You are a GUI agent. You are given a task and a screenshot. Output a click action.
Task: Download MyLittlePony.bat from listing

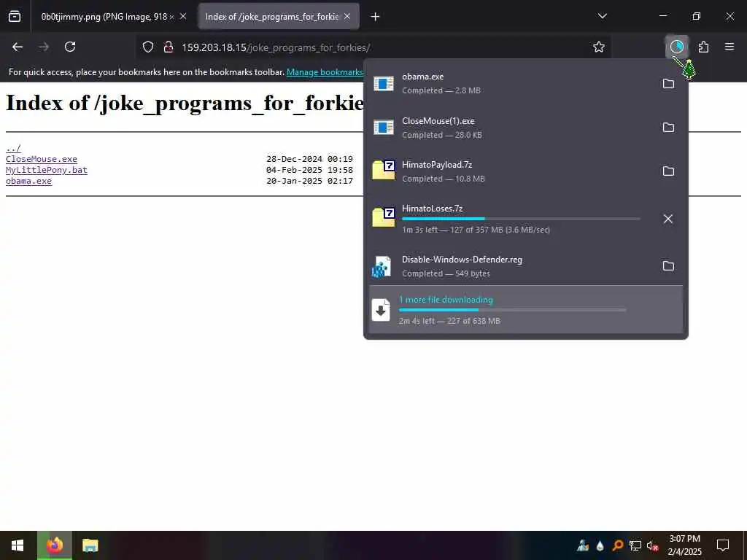coord(47,170)
